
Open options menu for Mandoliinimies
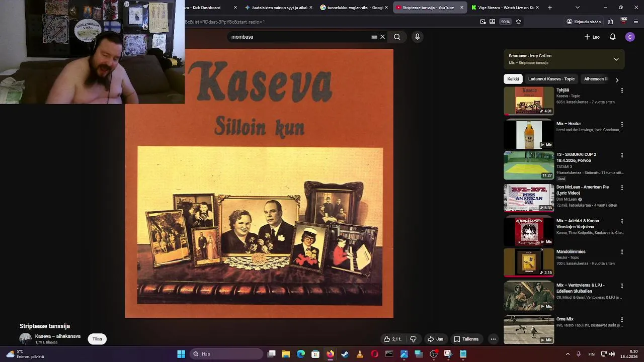pos(622,252)
